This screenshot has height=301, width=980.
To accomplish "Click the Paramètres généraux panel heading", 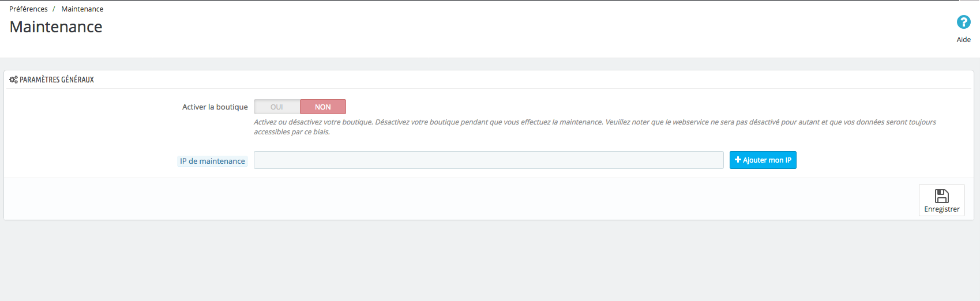I will (57, 80).
